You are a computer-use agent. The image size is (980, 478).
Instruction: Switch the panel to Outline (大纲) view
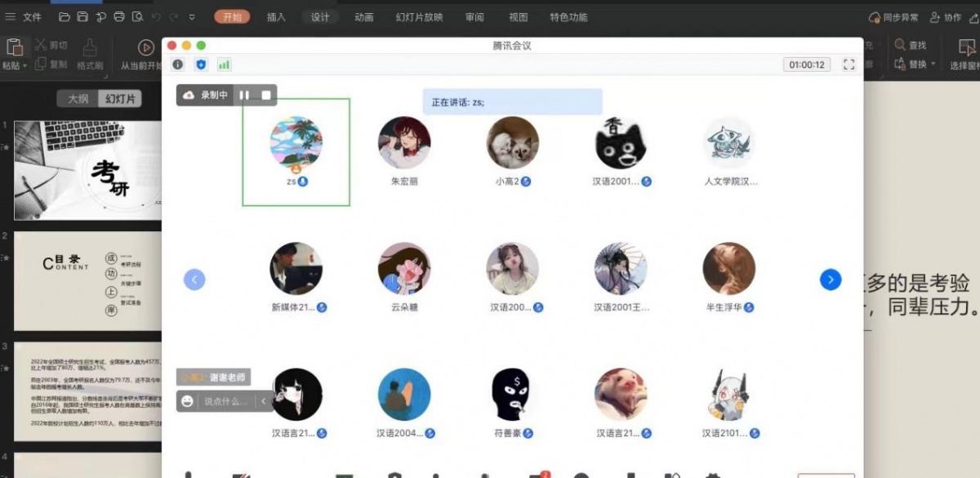(x=78, y=99)
